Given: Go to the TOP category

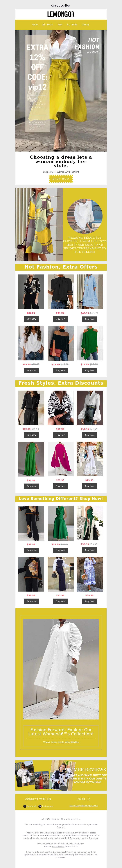Looking at the screenshot, I should tap(60, 25).
